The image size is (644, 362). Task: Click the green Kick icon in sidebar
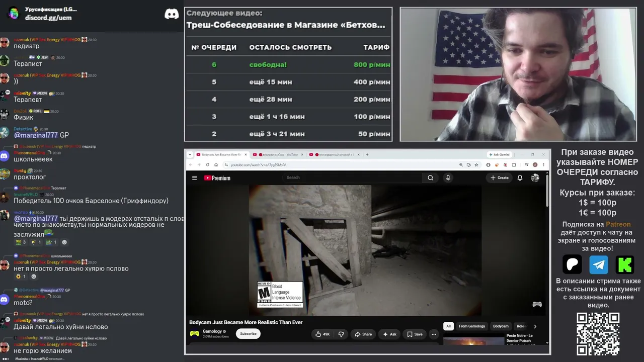point(625,264)
